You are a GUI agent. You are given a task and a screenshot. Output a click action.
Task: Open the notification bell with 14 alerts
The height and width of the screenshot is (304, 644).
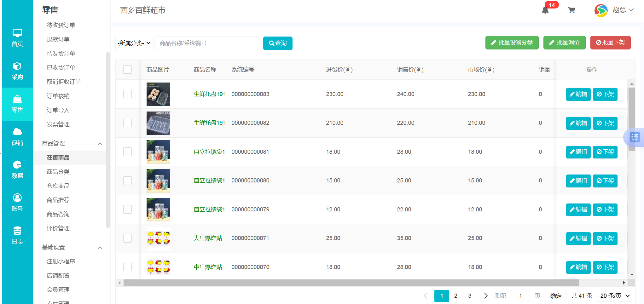point(545,9)
